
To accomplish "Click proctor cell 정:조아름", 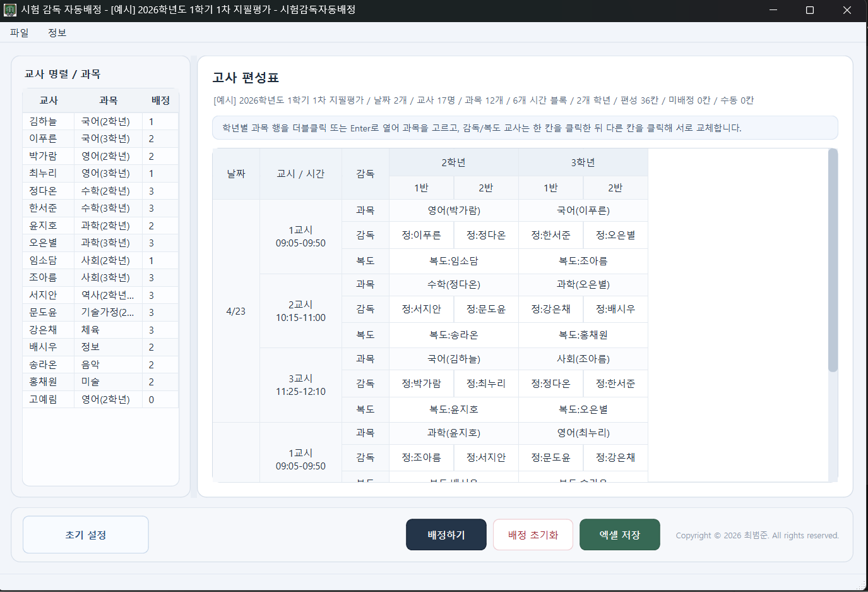I will point(422,457).
